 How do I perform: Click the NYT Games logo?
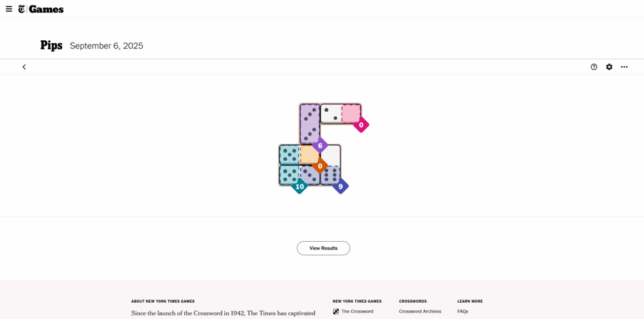[41, 9]
